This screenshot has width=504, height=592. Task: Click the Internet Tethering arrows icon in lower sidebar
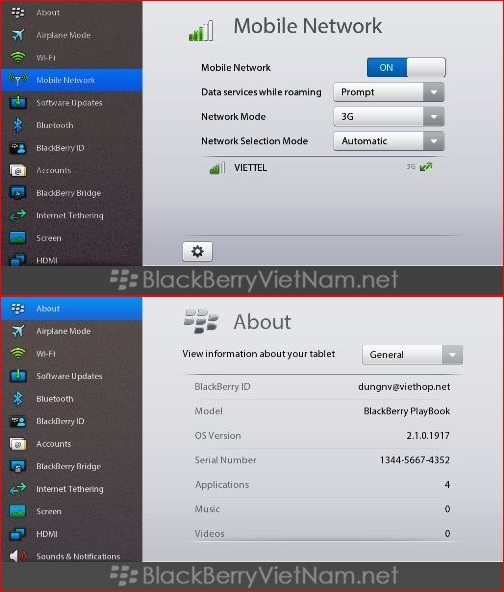[18, 489]
